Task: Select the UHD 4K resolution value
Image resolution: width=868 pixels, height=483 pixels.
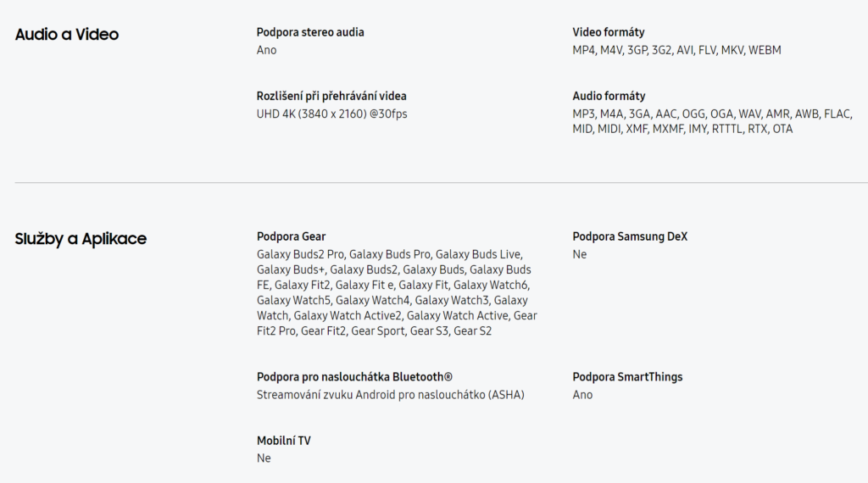Action: click(331, 114)
